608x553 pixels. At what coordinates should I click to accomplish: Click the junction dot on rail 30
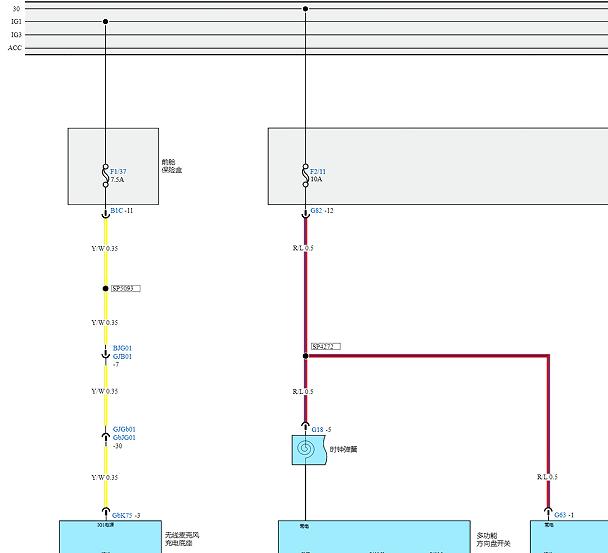(x=306, y=9)
